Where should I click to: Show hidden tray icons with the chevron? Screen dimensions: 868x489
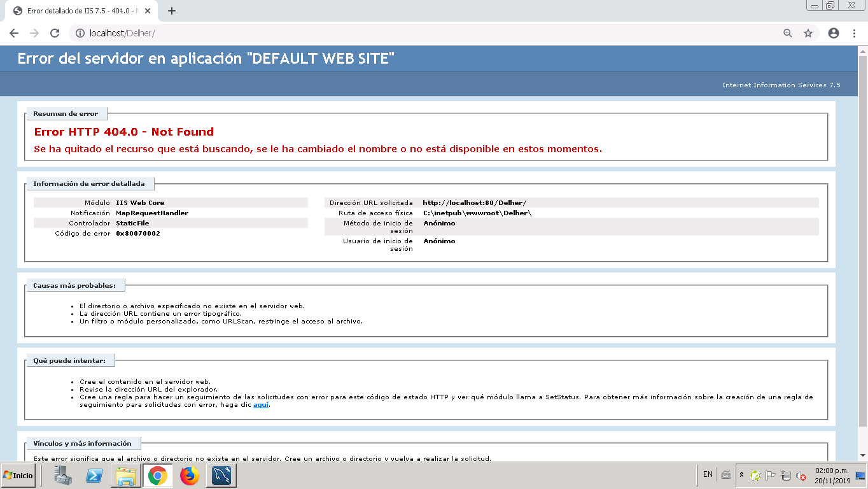741,475
